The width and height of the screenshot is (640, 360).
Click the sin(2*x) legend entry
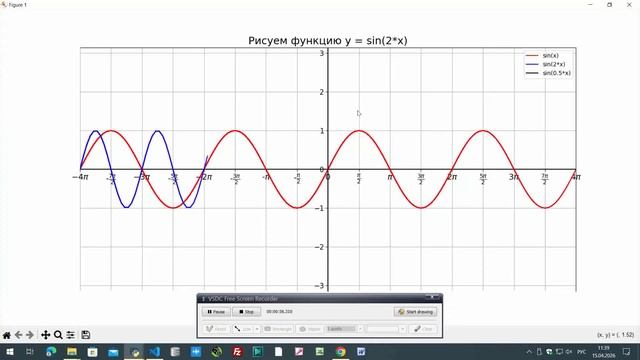(x=546, y=64)
